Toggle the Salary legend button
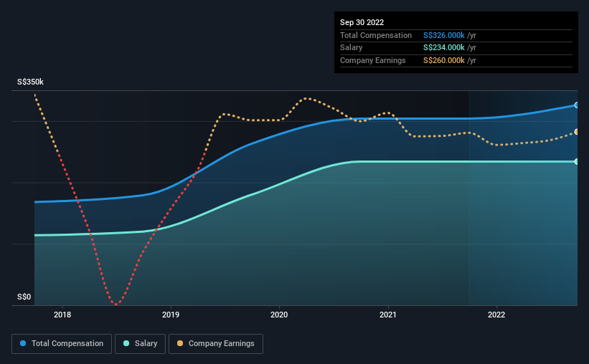Image resolution: width=589 pixels, height=364 pixels. [x=140, y=344]
